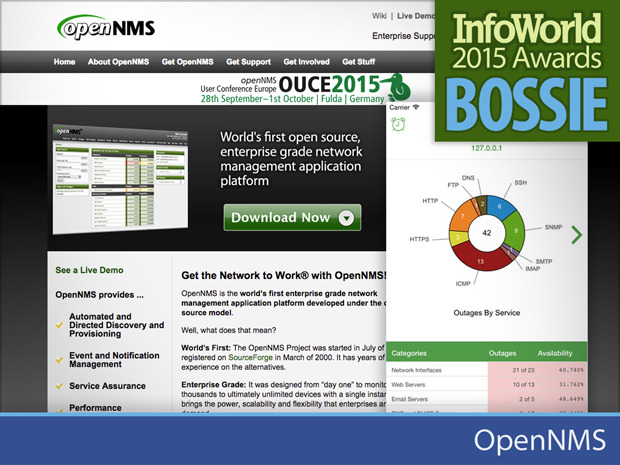
Task: Select the 127.0.0.1 address text
Action: click(486, 148)
